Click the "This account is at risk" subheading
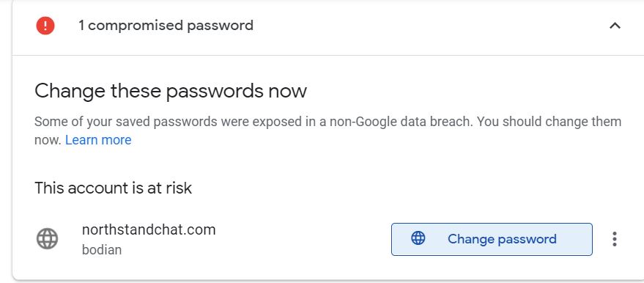The width and height of the screenshot is (644, 283). pyautogui.click(x=113, y=188)
